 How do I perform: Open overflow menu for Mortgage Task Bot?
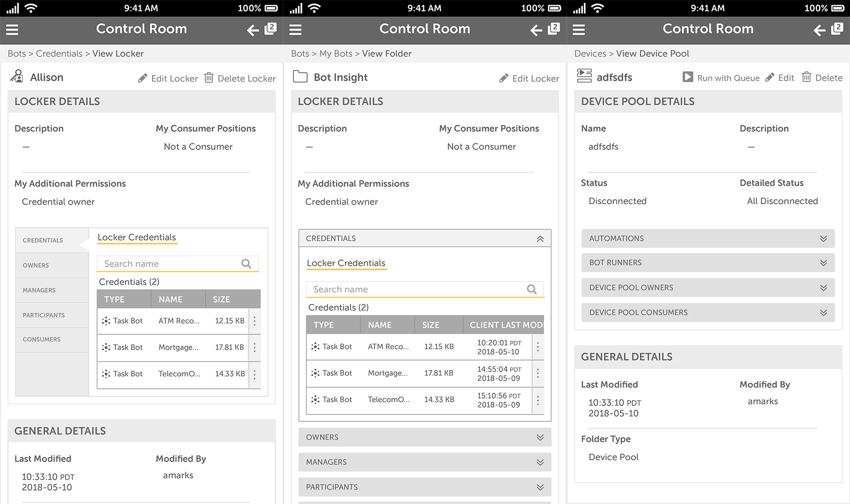[x=255, y=348]
